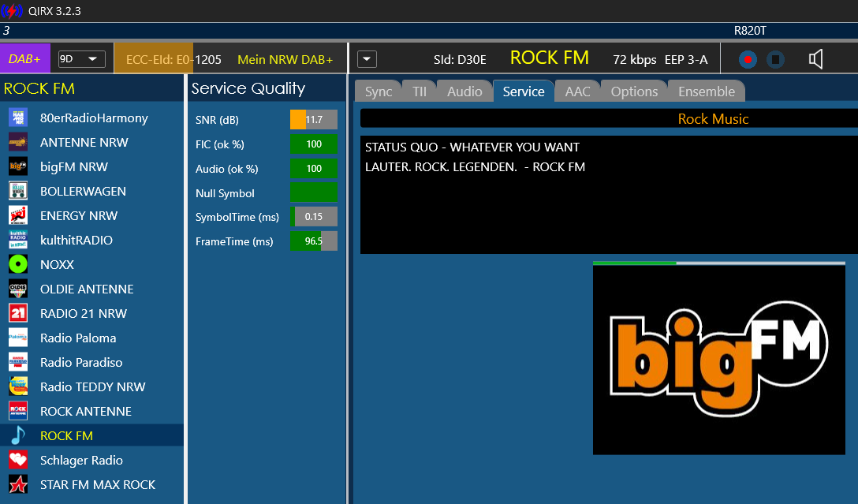Select the STAR FM MAX ROCK star icon
This screenshot has width=858, height=504.
click(18, 485)
